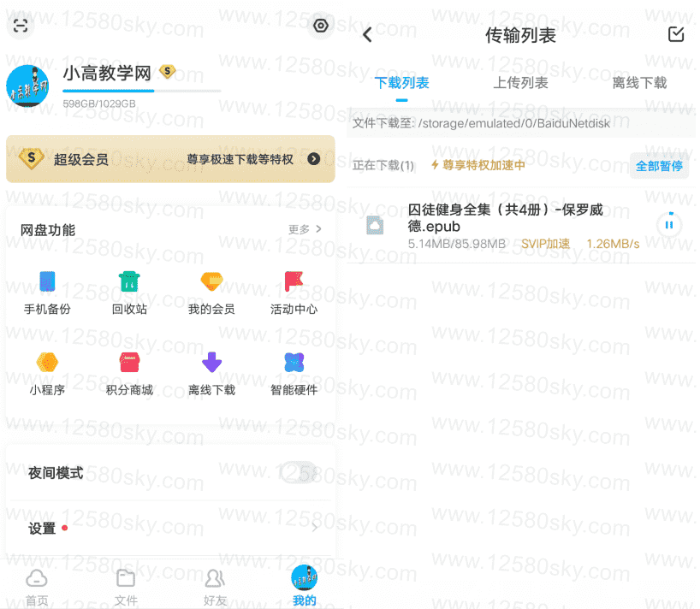Open the settings hexagon icon at top
Image resolution: width=700 pixels, height=609 pixels.
coord(320,26)
